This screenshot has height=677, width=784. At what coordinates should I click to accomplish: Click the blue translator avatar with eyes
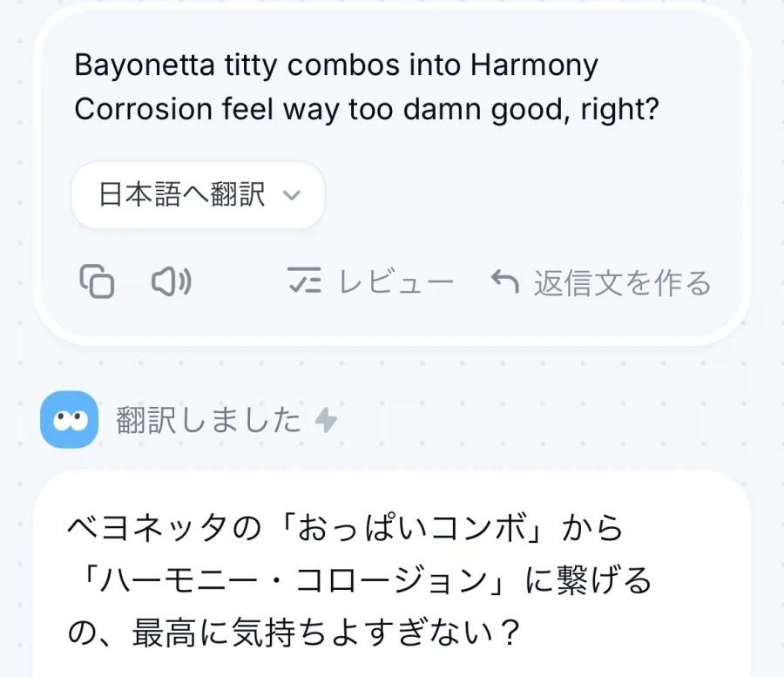69,420
